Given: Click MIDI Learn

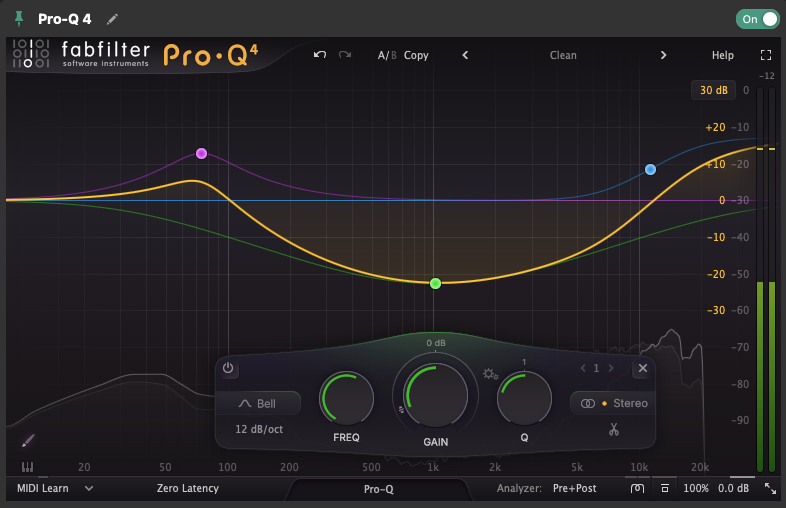Looking at the screenshot, I should coord(43,488).
